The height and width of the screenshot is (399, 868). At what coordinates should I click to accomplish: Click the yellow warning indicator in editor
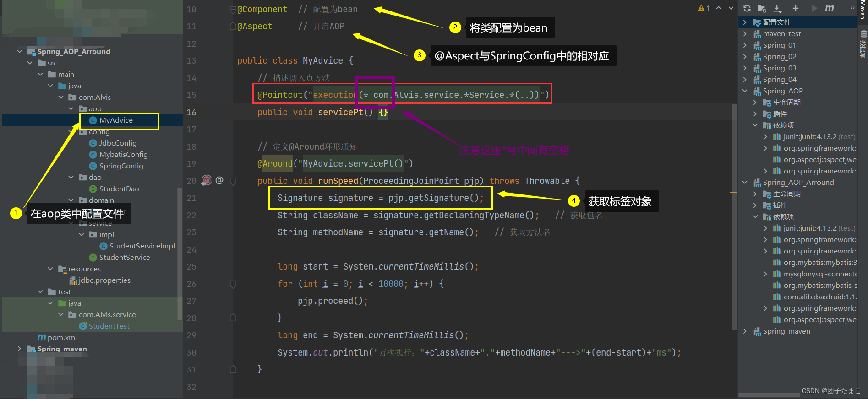pyautogui.click(x=704, y=8)
